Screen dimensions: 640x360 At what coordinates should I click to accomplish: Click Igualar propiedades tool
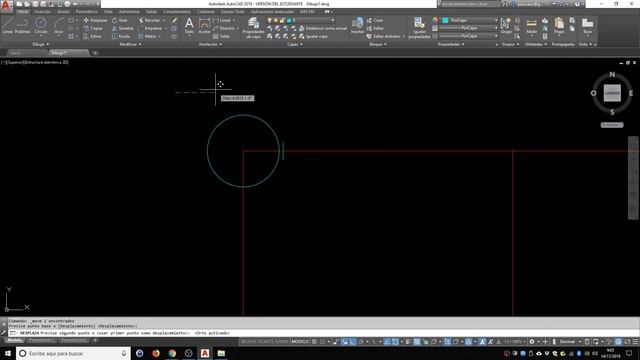419,28
